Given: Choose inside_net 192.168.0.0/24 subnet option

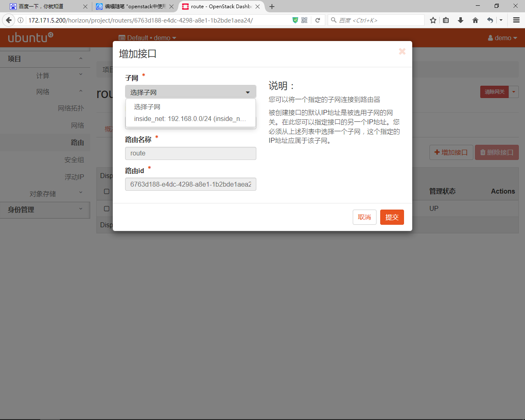Looking at the screenshot, I should pos(191,119).
